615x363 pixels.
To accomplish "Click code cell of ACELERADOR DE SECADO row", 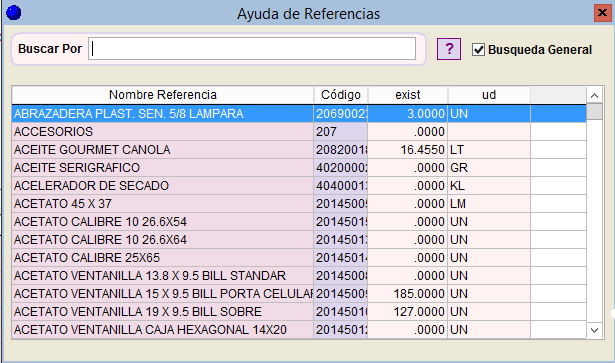I will coord(340,186).
